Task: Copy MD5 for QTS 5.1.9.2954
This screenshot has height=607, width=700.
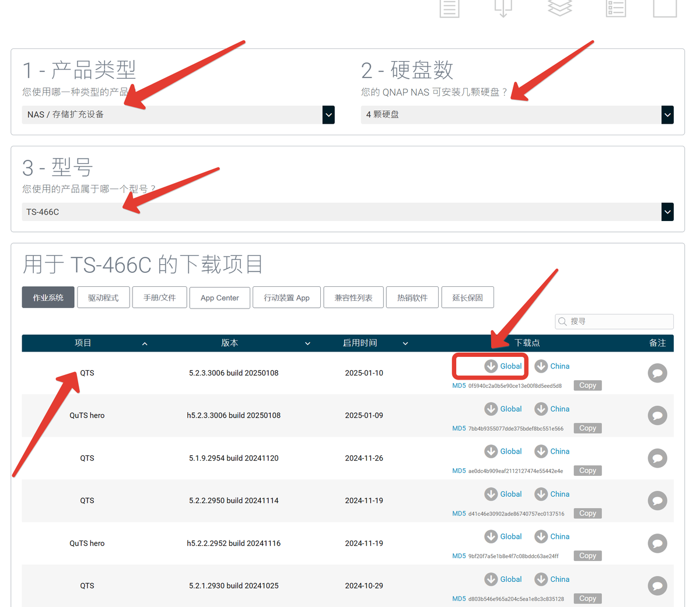Action: click(587, 471)
